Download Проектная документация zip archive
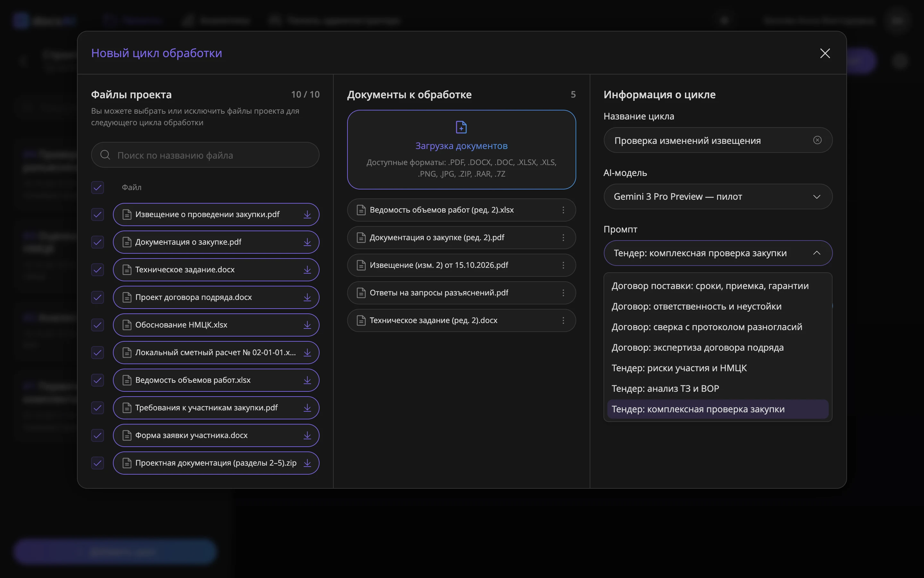924x578 pixels. coord(307,463)
